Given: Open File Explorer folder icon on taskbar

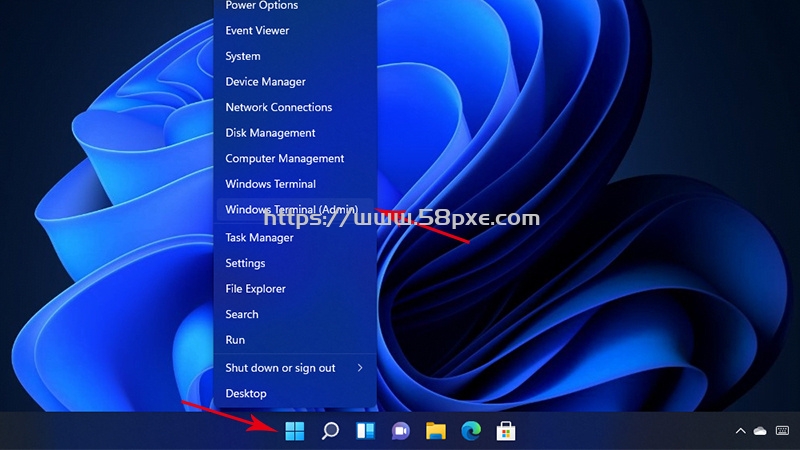Looking at the screenshot, I should coord(436,431).
